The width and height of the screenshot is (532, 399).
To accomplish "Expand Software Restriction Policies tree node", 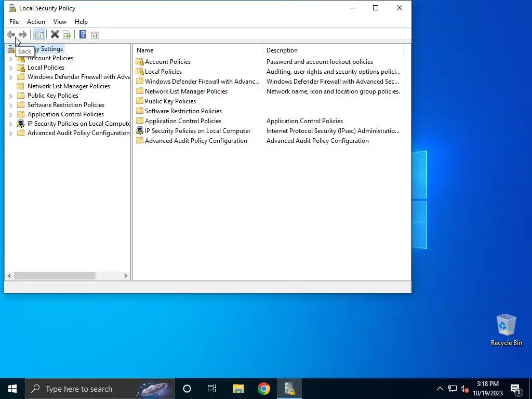I will [10, 105].
